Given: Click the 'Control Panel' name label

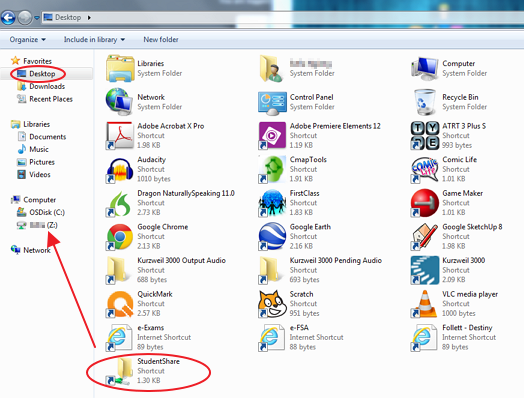Looking at the screenshot, I should pyautogui.click(x=311, y=97).
